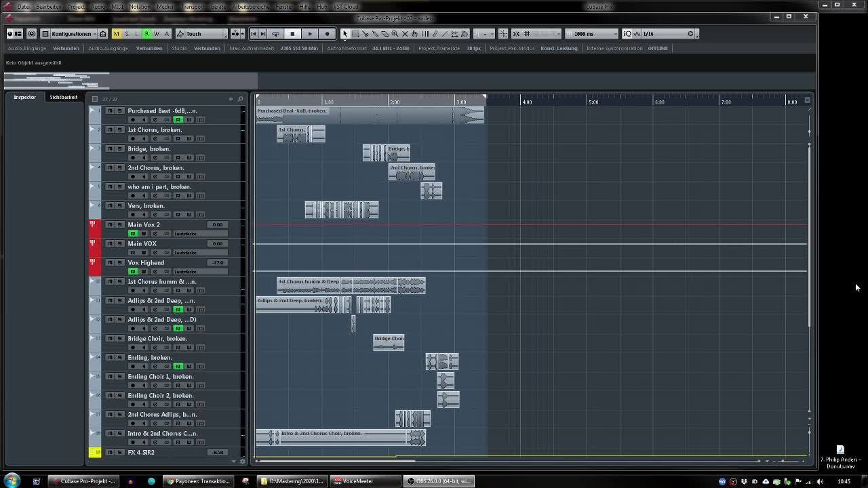Open OBS from the taskbar

click(437, 481)
